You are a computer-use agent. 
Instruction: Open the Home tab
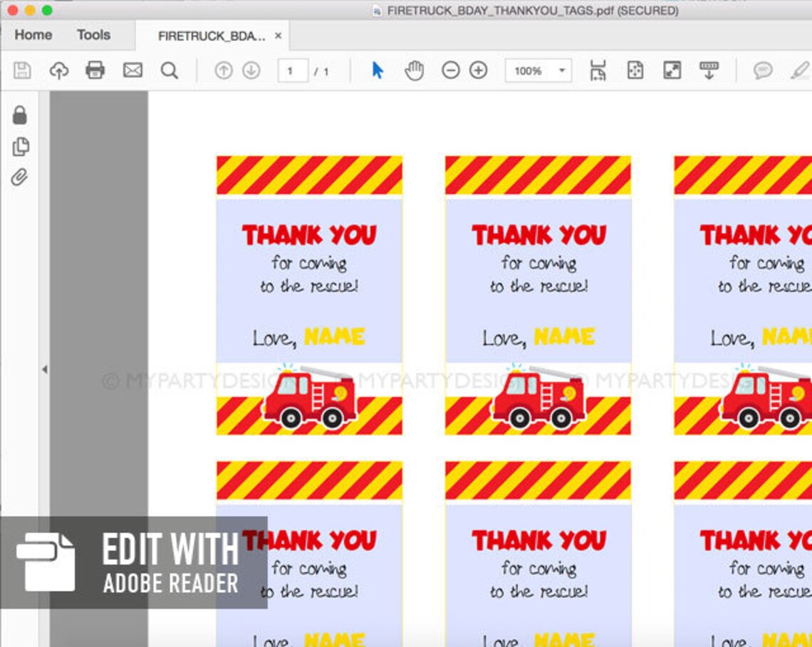(x=33, y=35)
